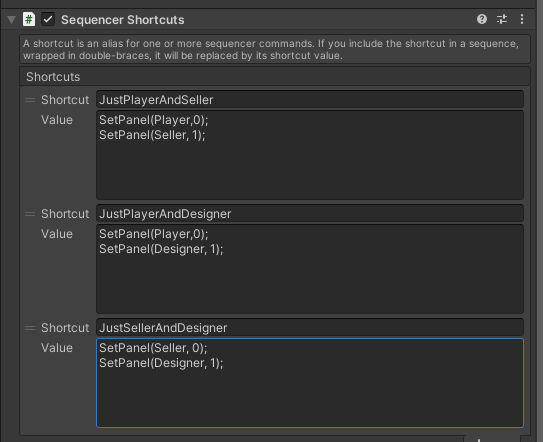Viewport: 543px width, 442px height.
Task: Open the three-dot component context menu
Action: [x=522, y=19]
